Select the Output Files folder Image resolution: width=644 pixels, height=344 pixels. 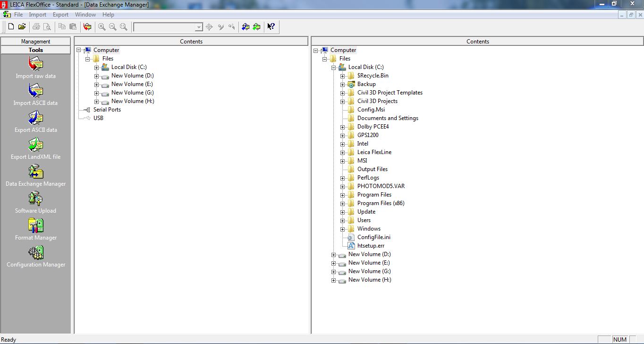373,169
